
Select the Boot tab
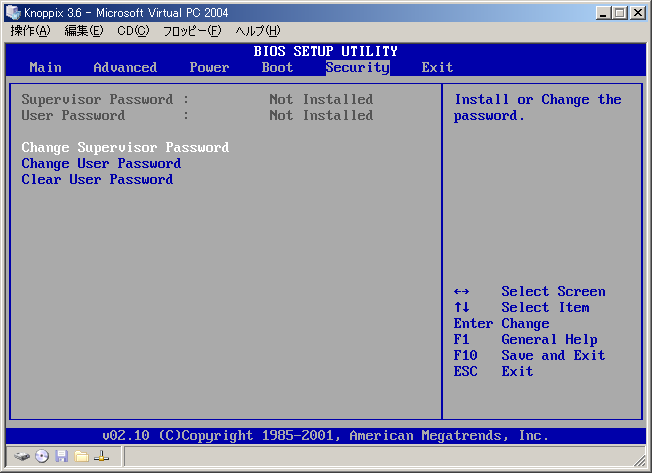(277, 68)
